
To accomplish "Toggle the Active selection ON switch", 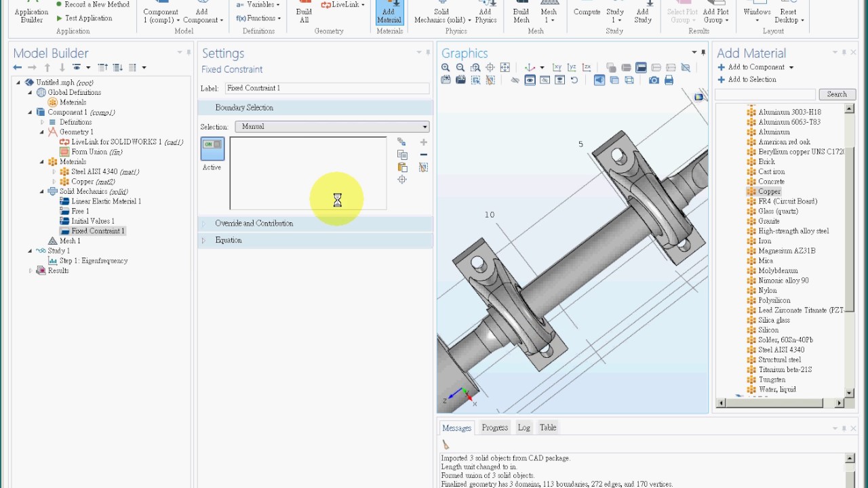I will coord(212,149).
